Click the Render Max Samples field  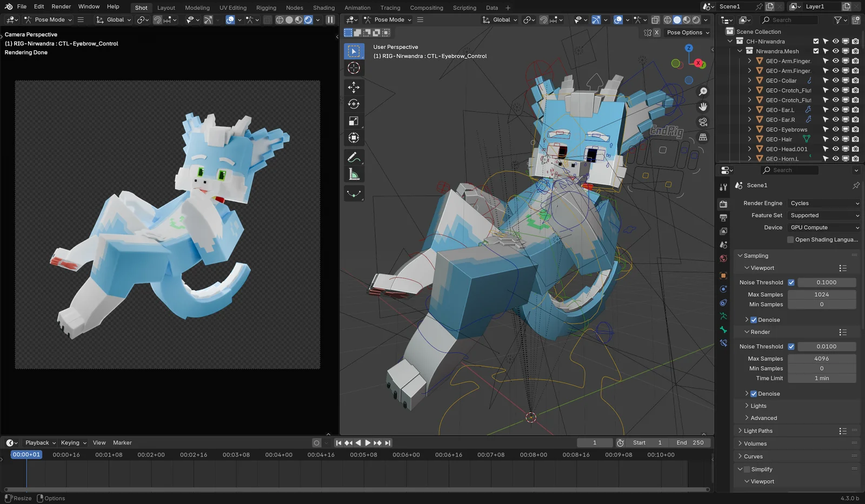click(821, 359)
